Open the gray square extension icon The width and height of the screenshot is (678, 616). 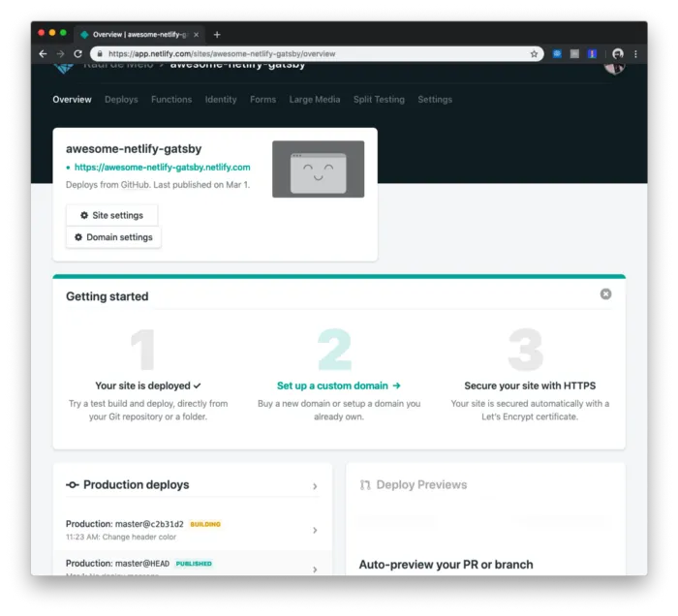pos(574,54)
